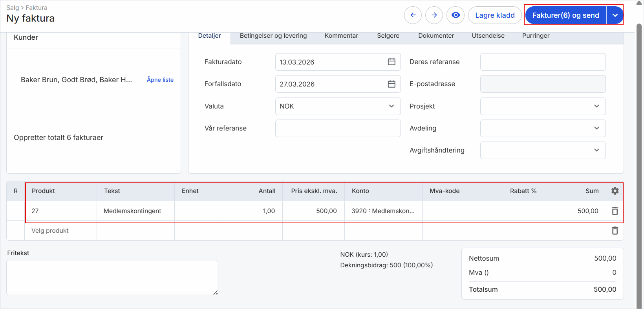Screen dimensions: 644x309
Task: Switch to Betingelser og levering tab
Action: click(273, 36)
